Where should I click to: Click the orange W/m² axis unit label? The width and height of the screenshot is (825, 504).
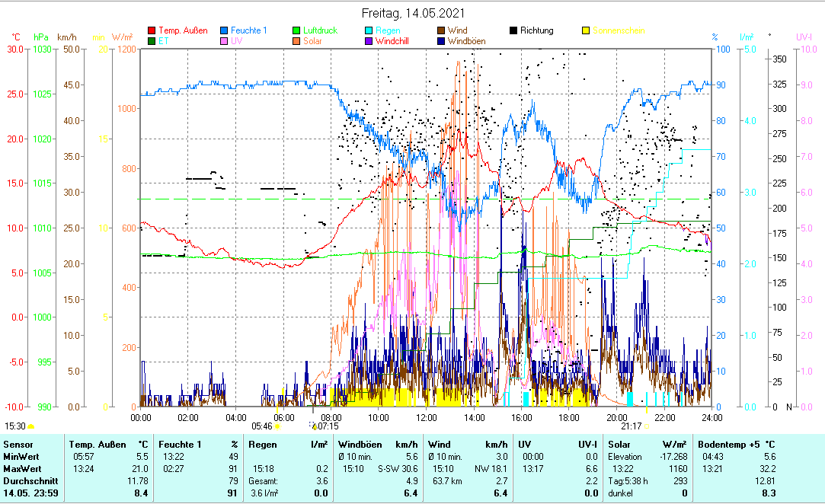pyautogui.click(x=122, y=37)
